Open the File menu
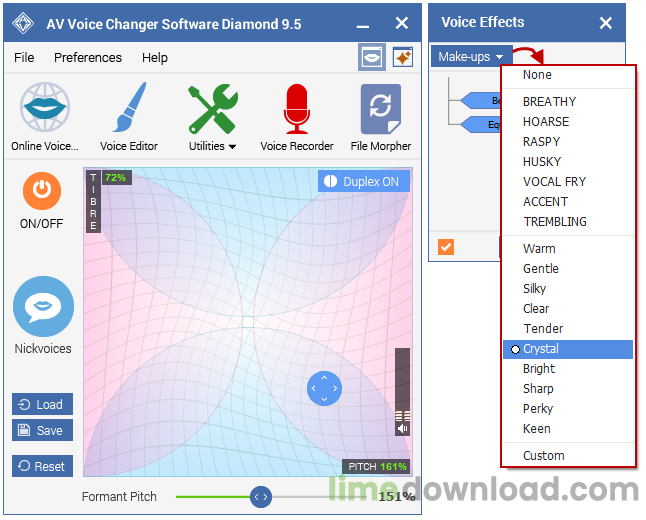The image size is (646, 520). (x=24, y=58)
